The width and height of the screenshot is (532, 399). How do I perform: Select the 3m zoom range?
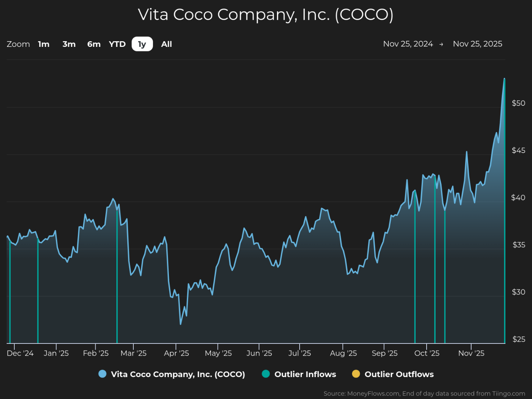pos(69,44)
